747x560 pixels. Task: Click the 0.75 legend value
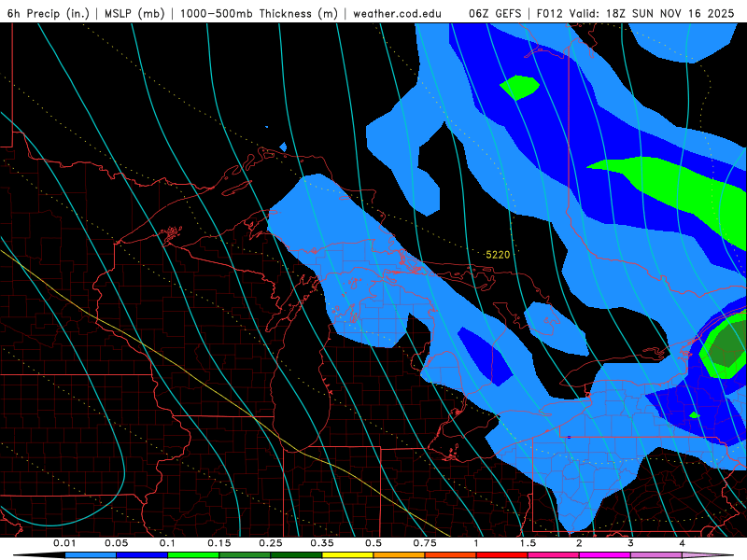point(425,543)
